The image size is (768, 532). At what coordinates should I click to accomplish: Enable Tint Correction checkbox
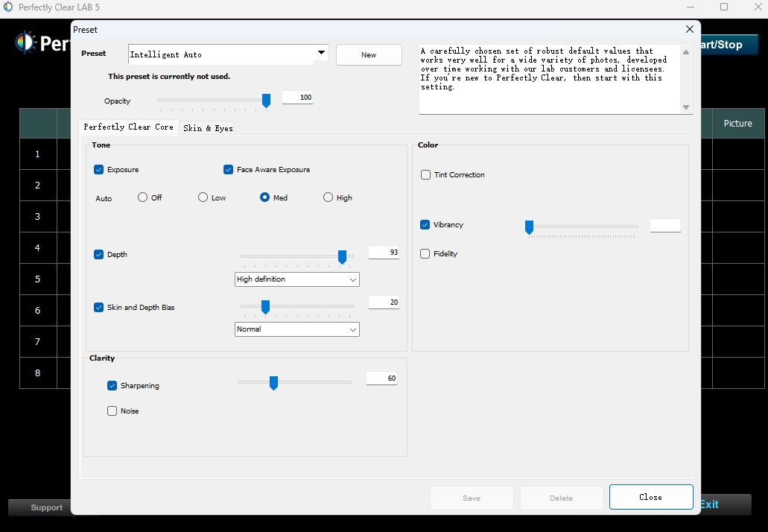425,174
